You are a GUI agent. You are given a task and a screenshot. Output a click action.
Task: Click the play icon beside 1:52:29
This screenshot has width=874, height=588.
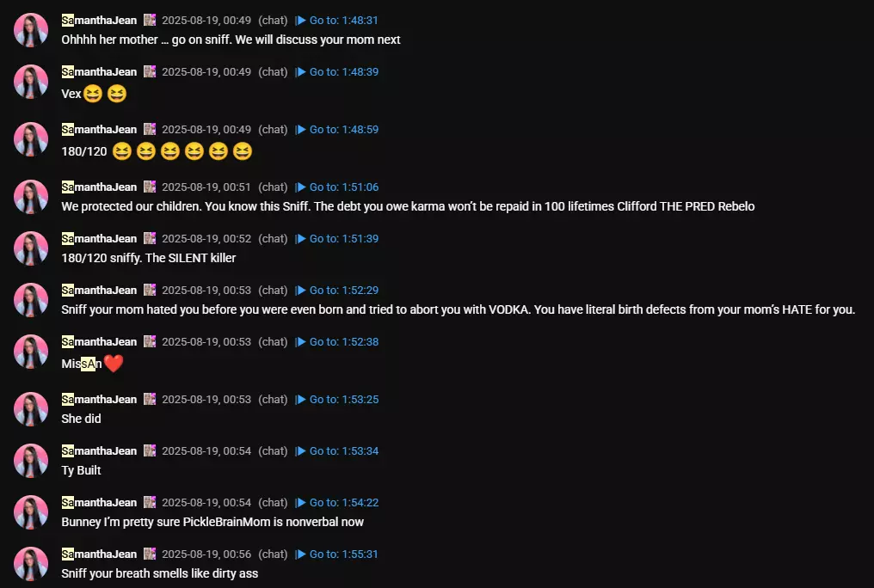click(301, 290)
